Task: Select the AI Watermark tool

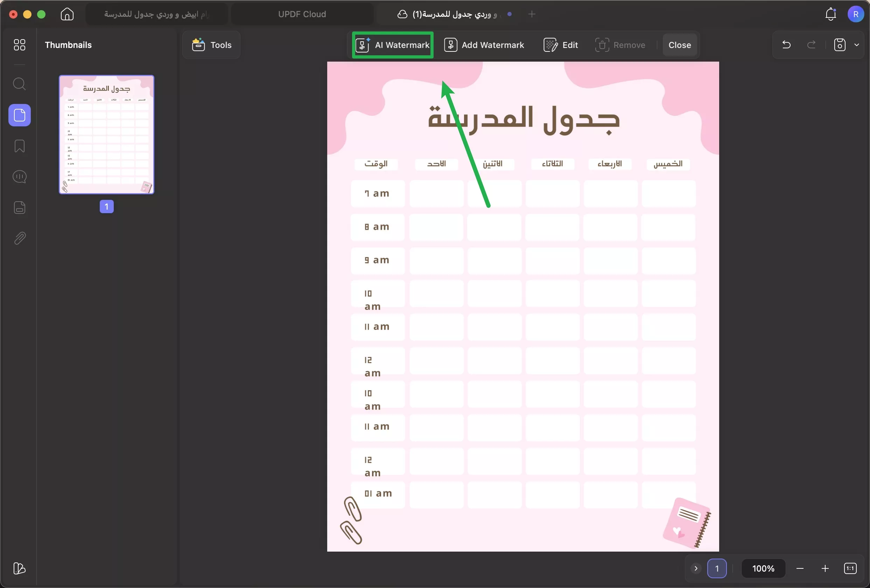Action: 392,44
